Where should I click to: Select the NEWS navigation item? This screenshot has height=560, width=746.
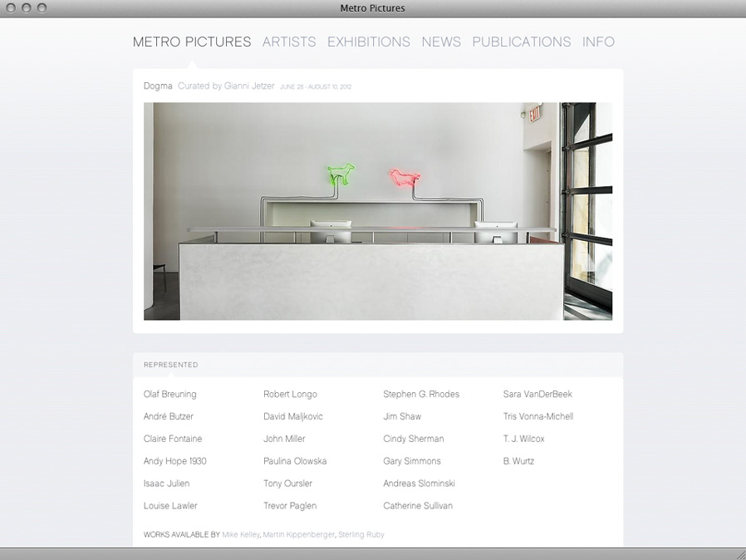[441, 42]
